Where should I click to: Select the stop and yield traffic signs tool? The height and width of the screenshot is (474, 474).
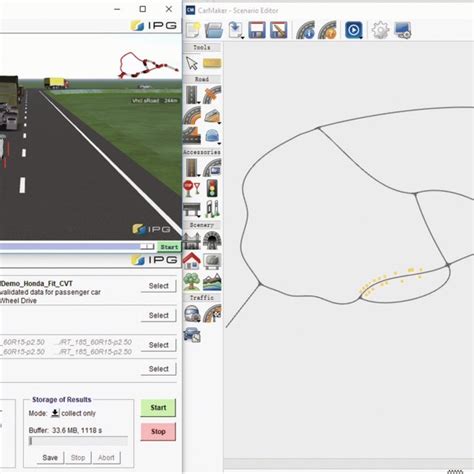pos(192,188)
